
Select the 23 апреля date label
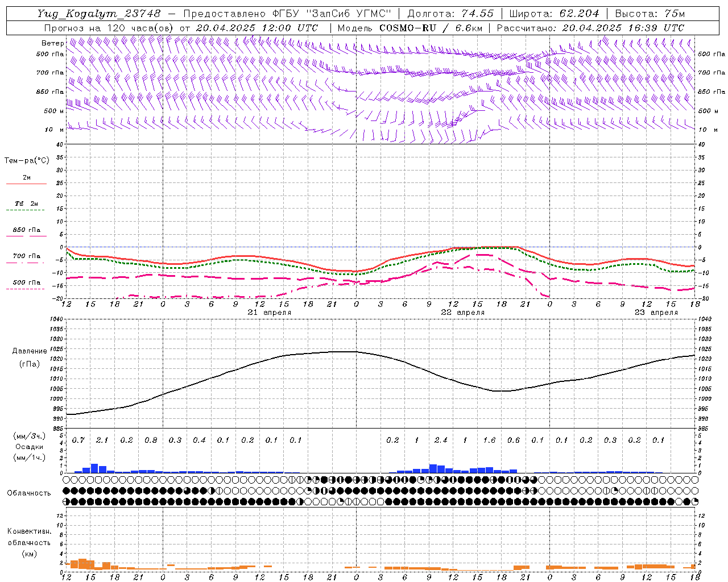click(656, 313)
